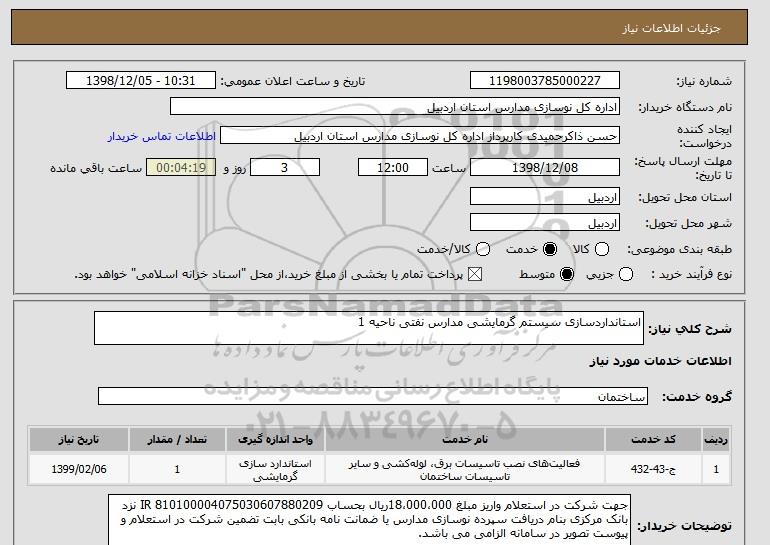Click the طبقه بندی موضوعی label
The image size is (770, 545).
[x=680, y=249]
